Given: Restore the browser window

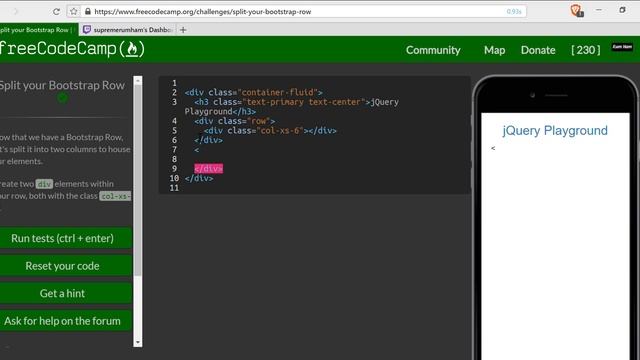Looking at the screenshot, I should (x=622, y=10).
